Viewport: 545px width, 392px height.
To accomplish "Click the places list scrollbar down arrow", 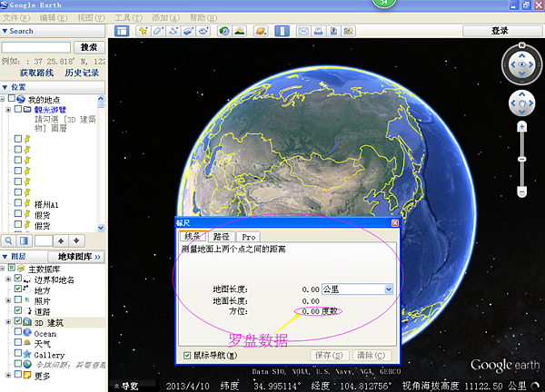I will (101, 228).
